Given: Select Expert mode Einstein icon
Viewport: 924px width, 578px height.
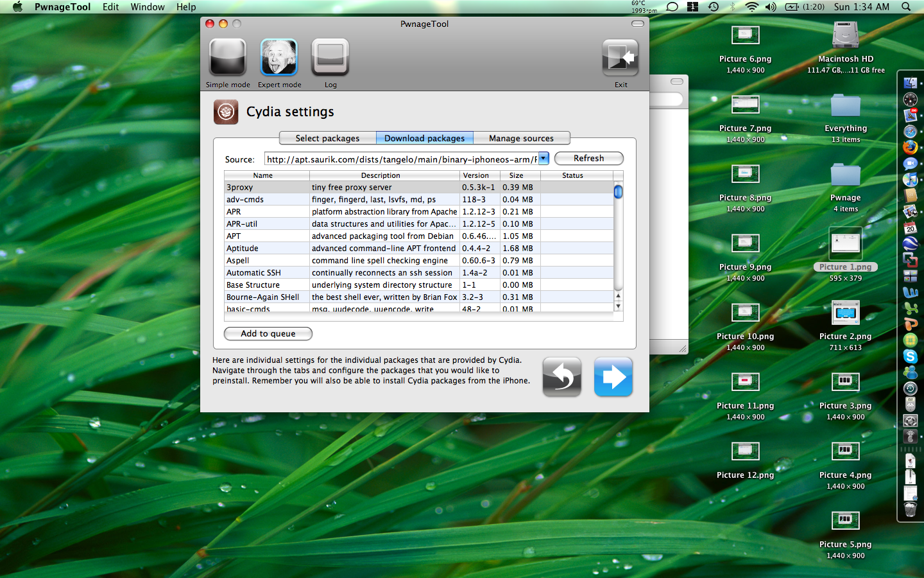Looking at the screenshot, I should (x=278, y=58).
